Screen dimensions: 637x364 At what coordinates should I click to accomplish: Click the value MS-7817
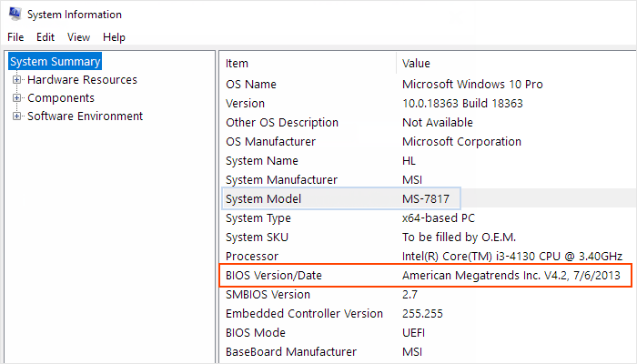(x=426, y=198)
